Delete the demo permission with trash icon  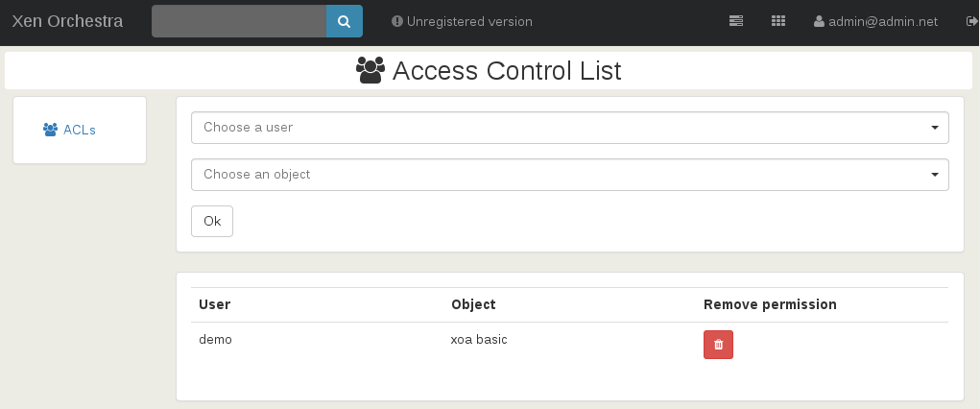tap(718, 345)
